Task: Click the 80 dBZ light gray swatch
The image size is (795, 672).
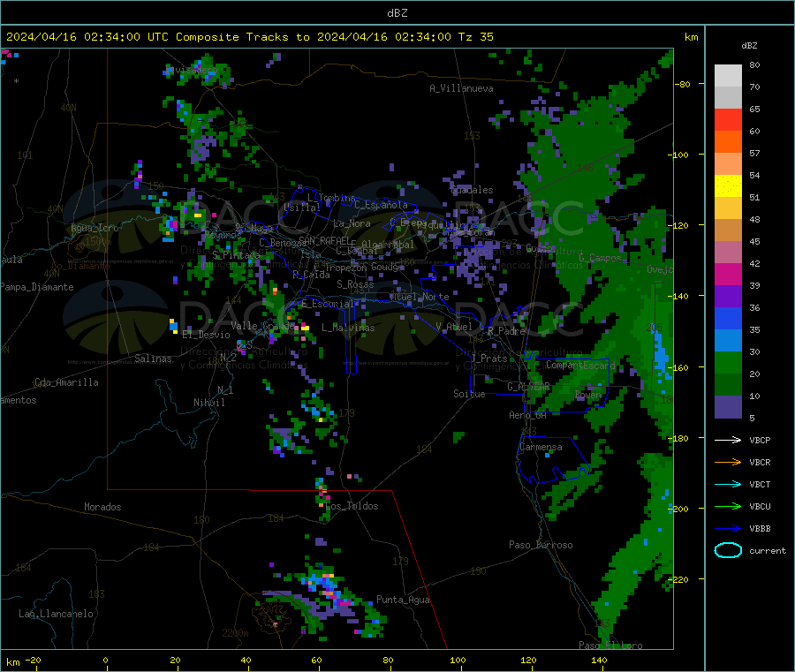Action: pyautogui.click(x=728, y=76)
